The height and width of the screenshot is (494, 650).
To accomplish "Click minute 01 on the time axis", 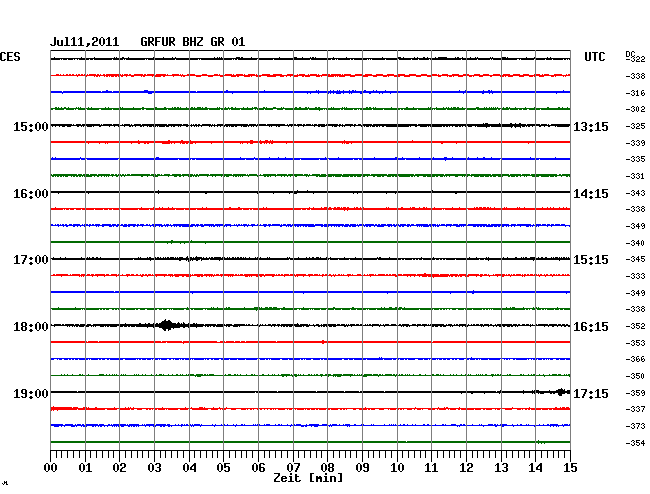I will 85,468.
